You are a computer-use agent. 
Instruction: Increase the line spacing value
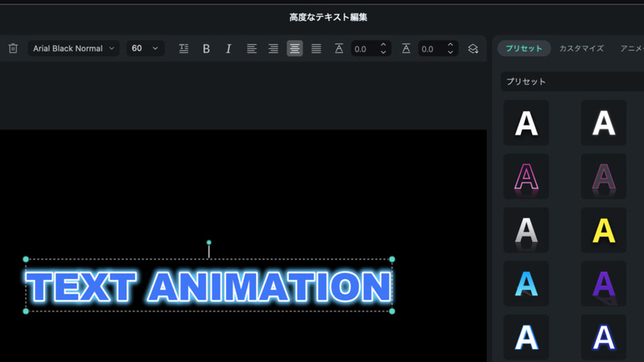click(x=451, y=45)
